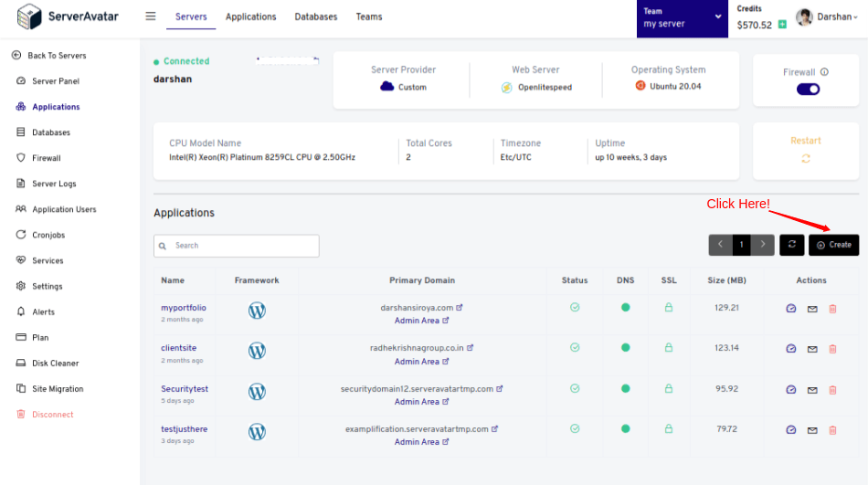Click the applications Search input field
Image resolution: width=868 pixels, height=485 pixels.
(x=237, y=246)
